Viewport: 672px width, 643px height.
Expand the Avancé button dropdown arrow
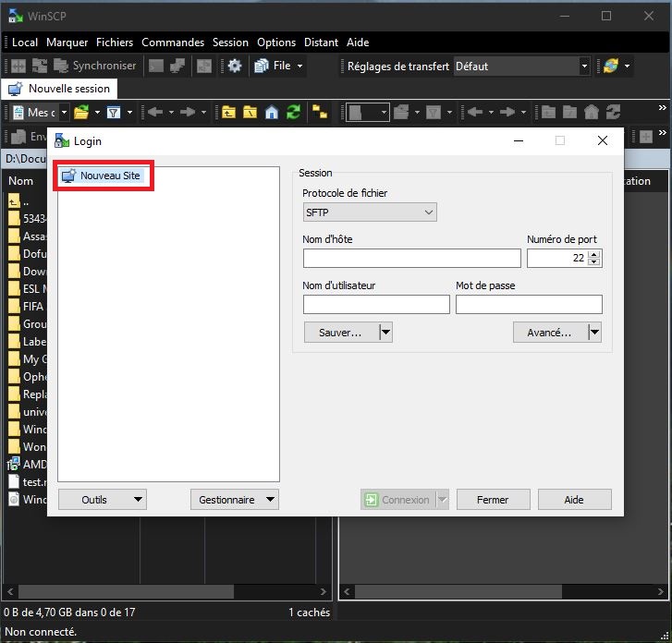click(595, 333)
